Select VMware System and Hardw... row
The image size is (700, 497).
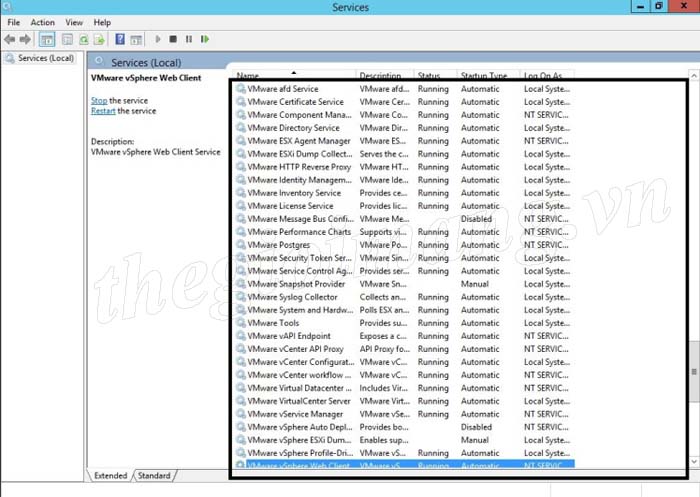(x=405, y=310)
